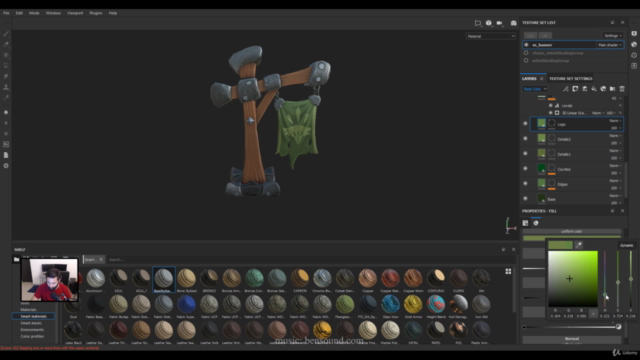
Task: Select the Polygon Fill tool
Action: (x=6, y=65)
